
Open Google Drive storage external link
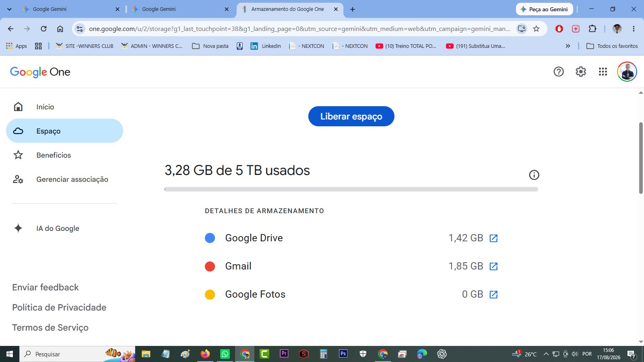(x=493, y=238)
